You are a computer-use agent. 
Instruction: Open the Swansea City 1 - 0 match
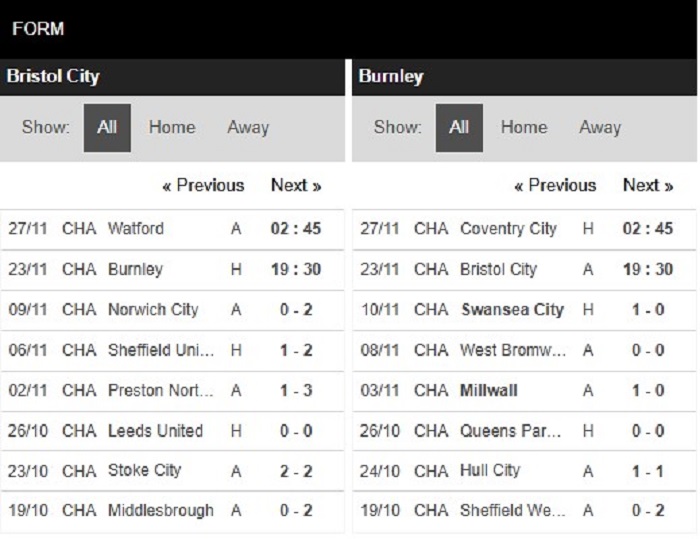click(524, 310)
